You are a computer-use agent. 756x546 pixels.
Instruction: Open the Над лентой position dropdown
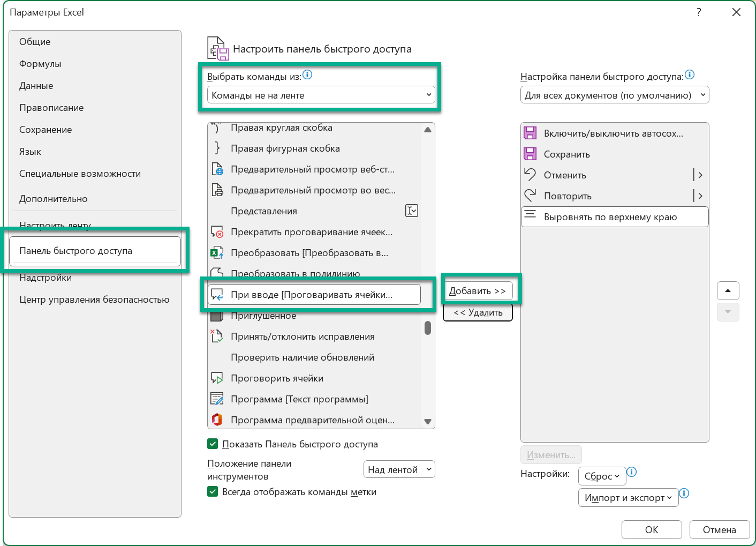[x=399, y=469]
